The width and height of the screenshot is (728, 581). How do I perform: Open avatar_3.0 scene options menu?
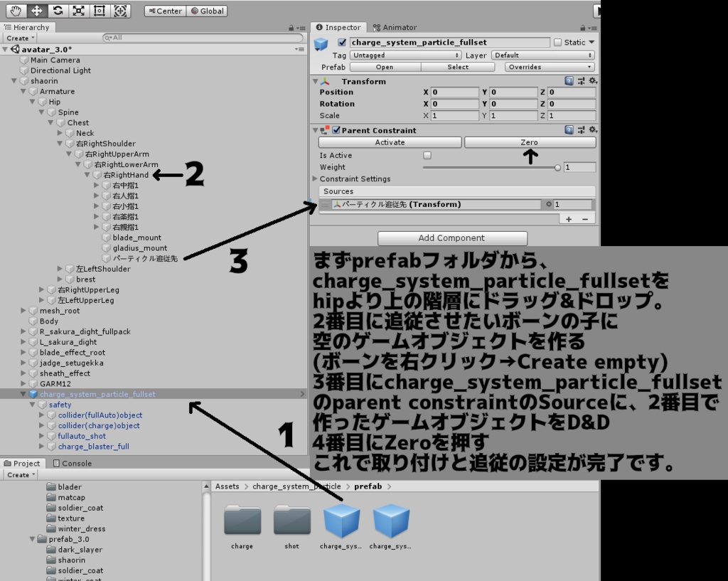point(299,49)
